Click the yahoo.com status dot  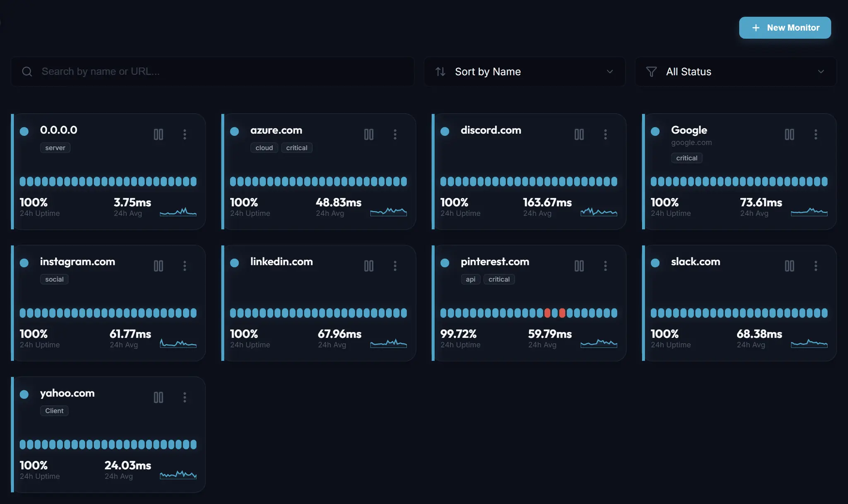pos(24,394)
